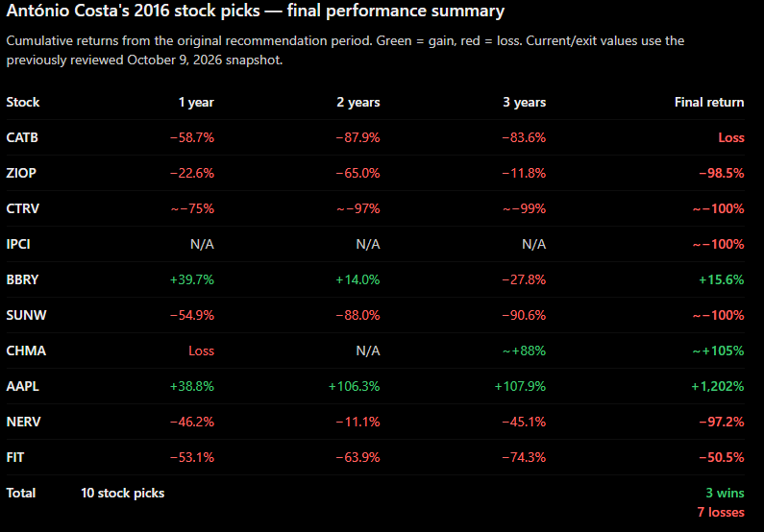Select the 1 year column header
764x532 pixels.
click(x=196, y=102)
